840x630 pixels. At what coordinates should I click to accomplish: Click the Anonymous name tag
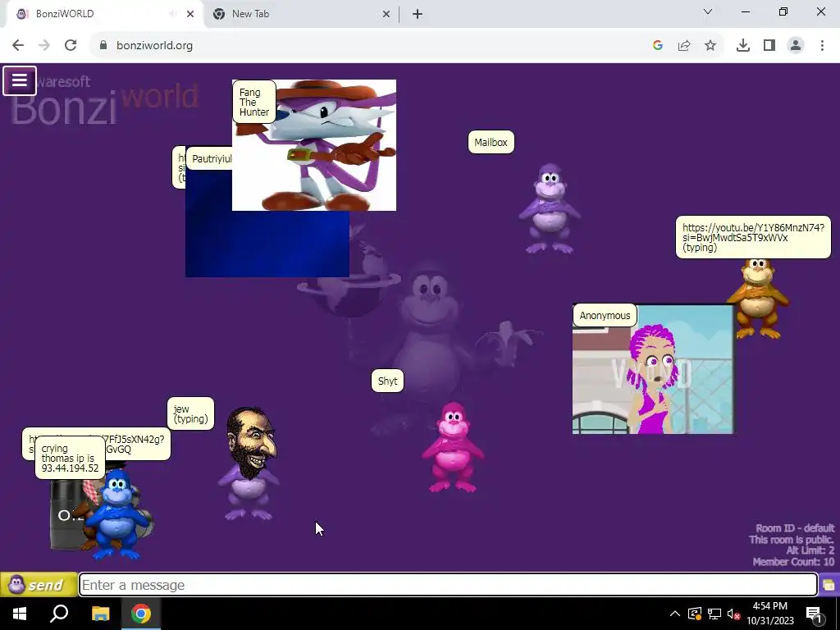click(x=605, y=315)
